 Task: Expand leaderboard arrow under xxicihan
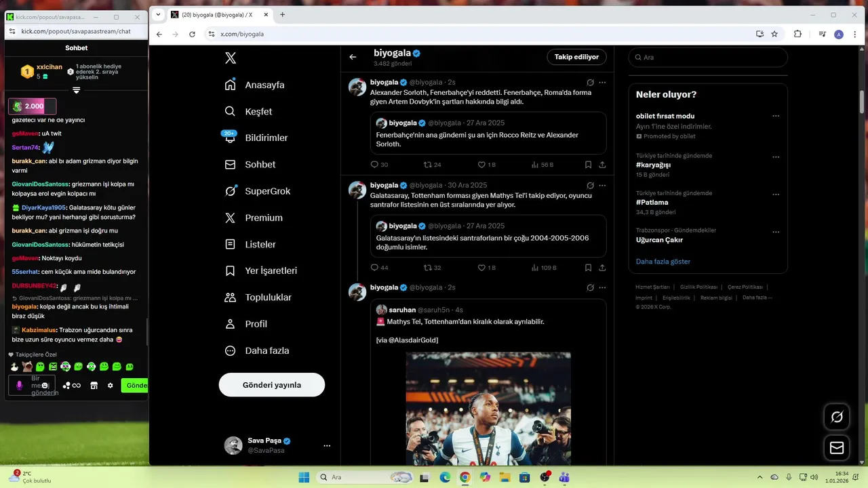pyautogui.click(x=77, y=90)
